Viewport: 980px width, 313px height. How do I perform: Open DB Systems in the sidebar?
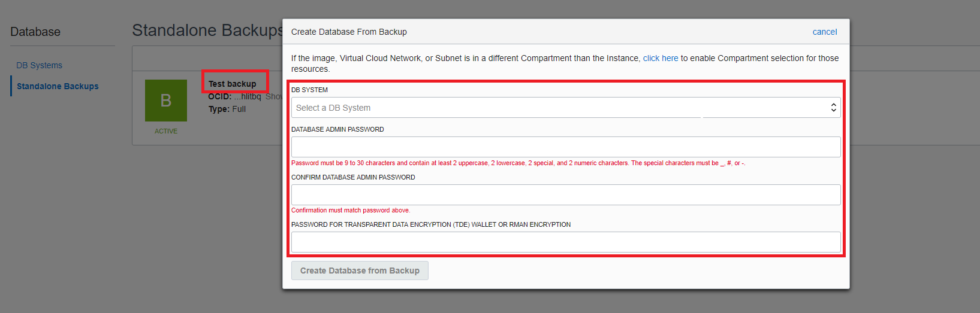click(x=39, y=65)
